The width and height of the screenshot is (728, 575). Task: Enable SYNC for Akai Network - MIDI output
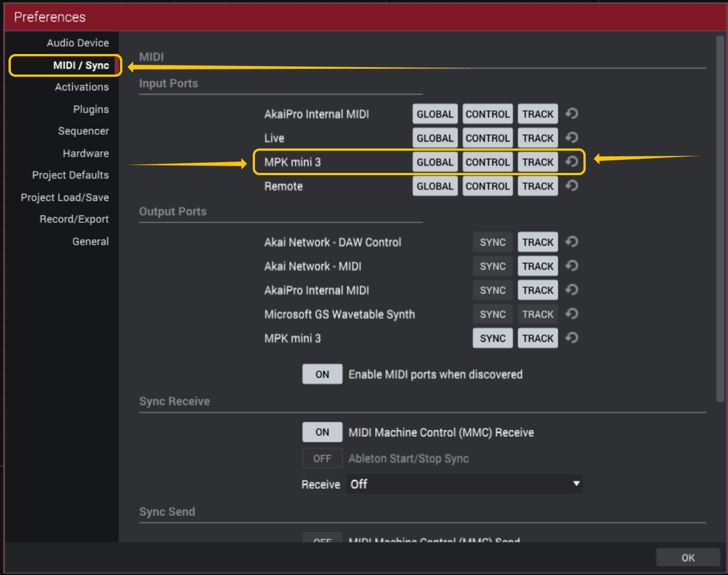(x=493, y=266)
